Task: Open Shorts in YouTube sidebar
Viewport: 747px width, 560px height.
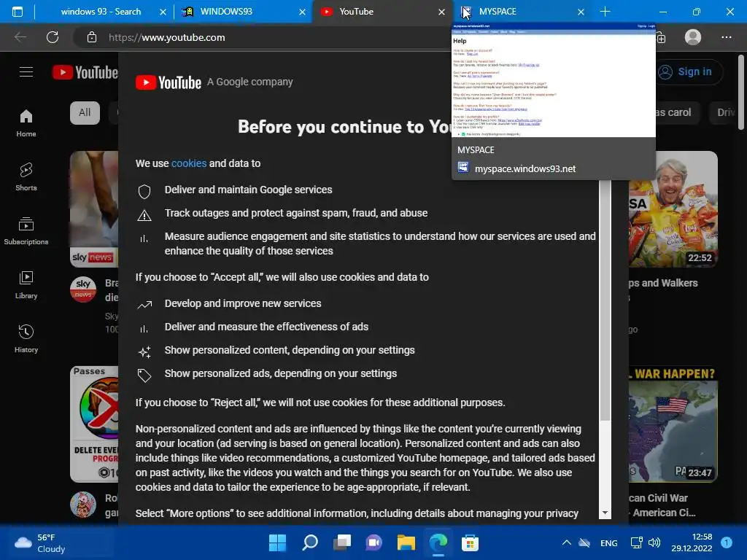Action: pos(26,177)
